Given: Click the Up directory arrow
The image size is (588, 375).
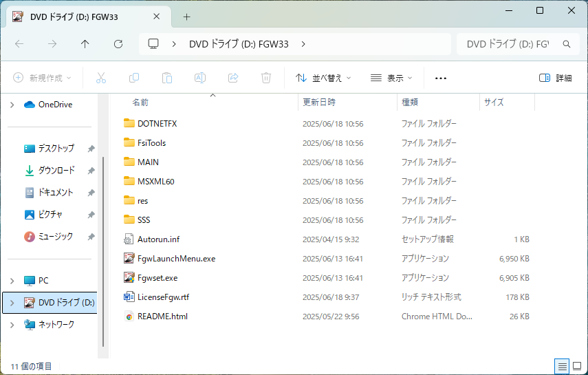Looking at the screenshot, I should point(85,44).
